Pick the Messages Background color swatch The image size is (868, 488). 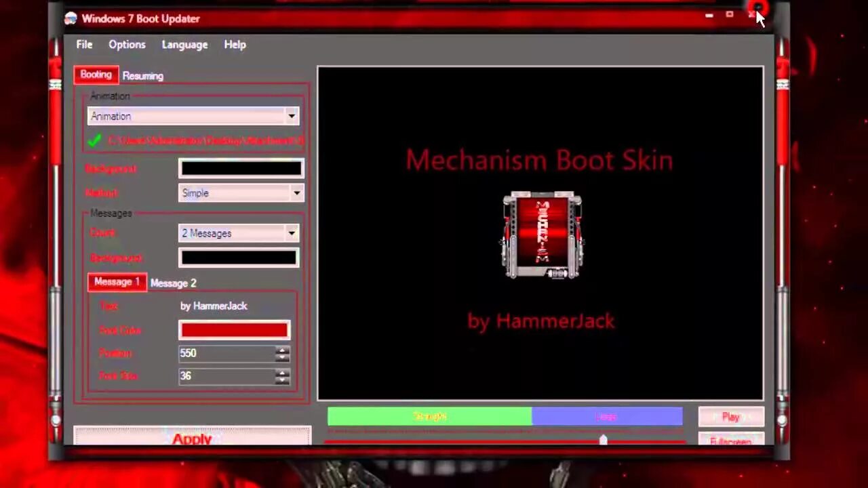coord(239,258)
